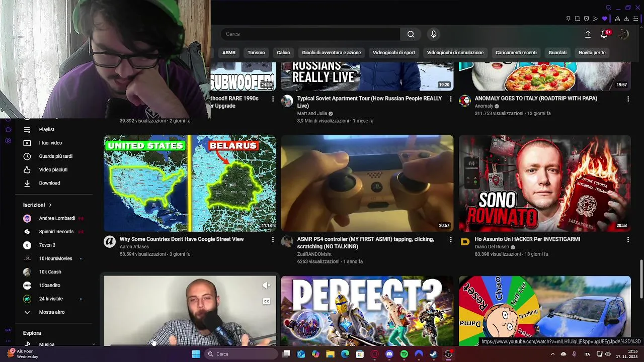Open options menu for ANOMALY GOES TO ITALY video
This screenshot has height=362, width=644.
[628, 99]
